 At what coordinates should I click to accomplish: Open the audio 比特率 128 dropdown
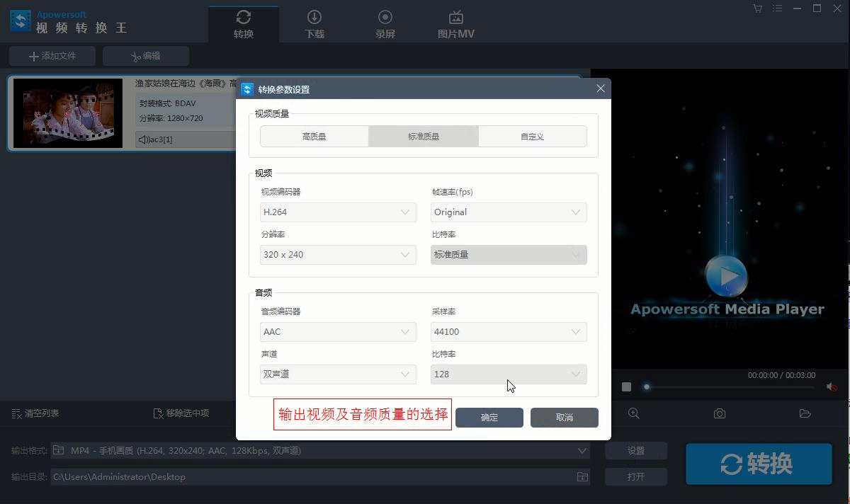pos(509,374)
